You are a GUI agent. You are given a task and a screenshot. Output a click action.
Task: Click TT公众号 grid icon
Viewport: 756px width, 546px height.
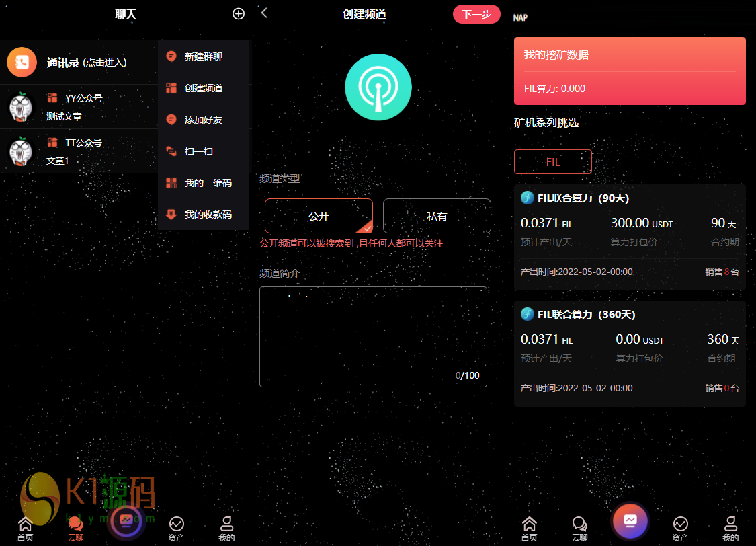coord(52,143)
